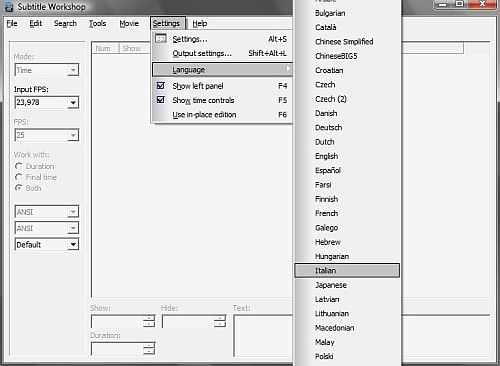Image resolution: width=500 pixels, height=366 pixels.
Task: Open the Tools menu
Action: click(x=97, y=23)
